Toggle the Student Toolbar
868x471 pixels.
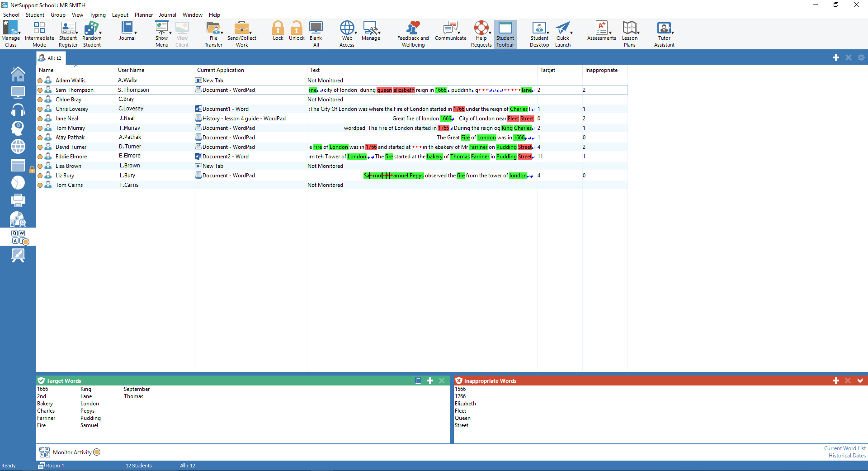(x=505, y=33)
